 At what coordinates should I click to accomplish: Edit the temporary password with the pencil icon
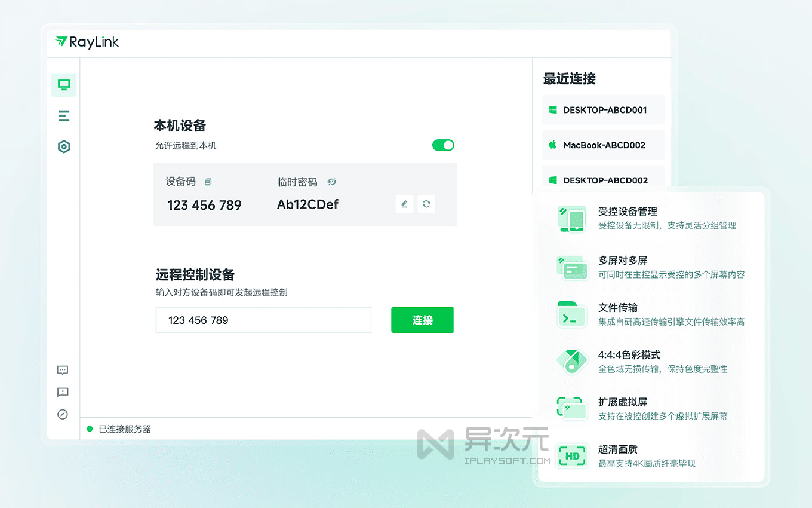point(404,204)
